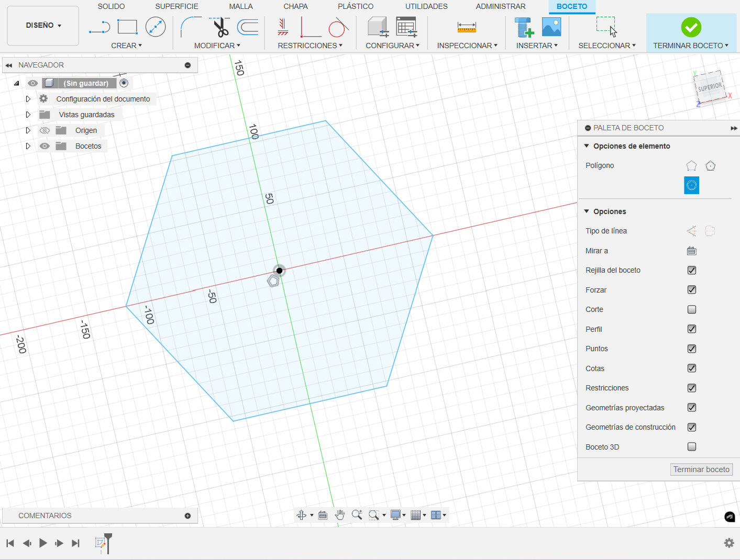Click Insert fastener bolt icon
Viewport: 740px width, 560px height.
(x=523, y=27)
